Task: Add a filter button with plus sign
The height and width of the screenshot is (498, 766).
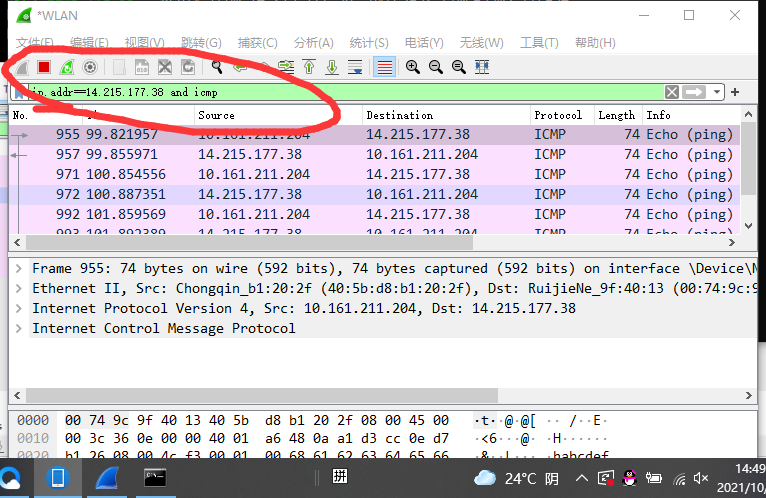Action: click(x=735, y=92)
